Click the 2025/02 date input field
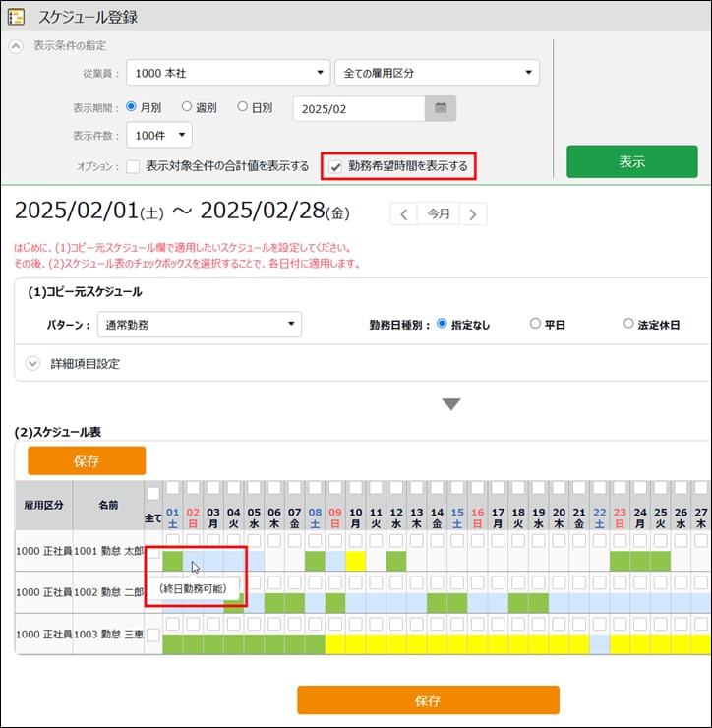 (x=358, y=108)
